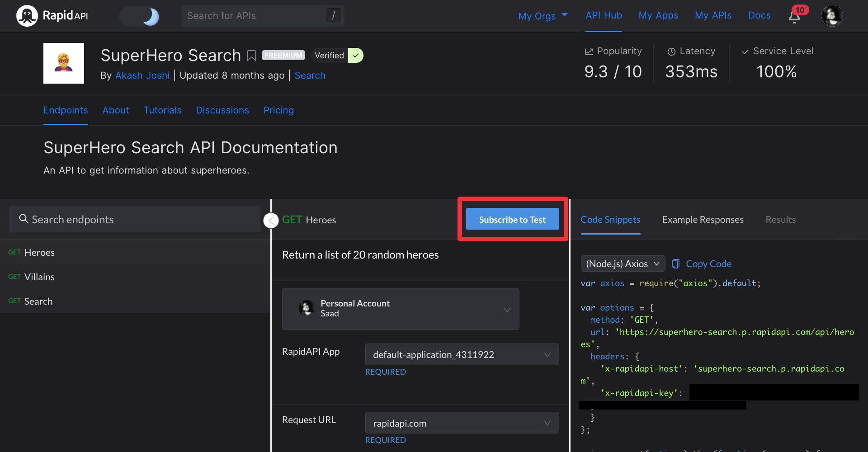Open Docs in the top navigation
The height and width of the screenshot is (452, 868).
pos(759,15)
